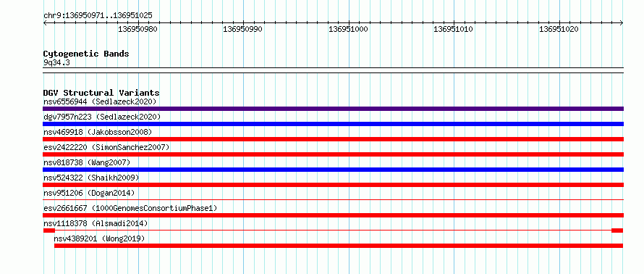Open esv2661667 (1000GenomesConsortiumPhase1) label
Screen dimensions: 644x274
click(130, 208)
